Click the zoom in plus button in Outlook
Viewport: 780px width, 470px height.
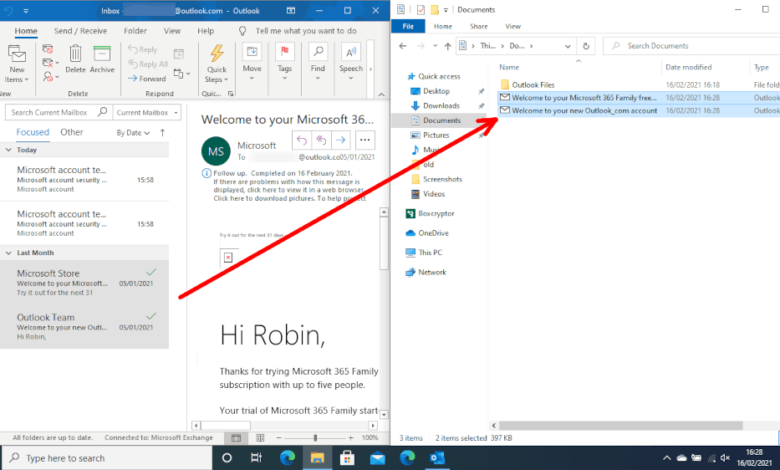[351, 438]
